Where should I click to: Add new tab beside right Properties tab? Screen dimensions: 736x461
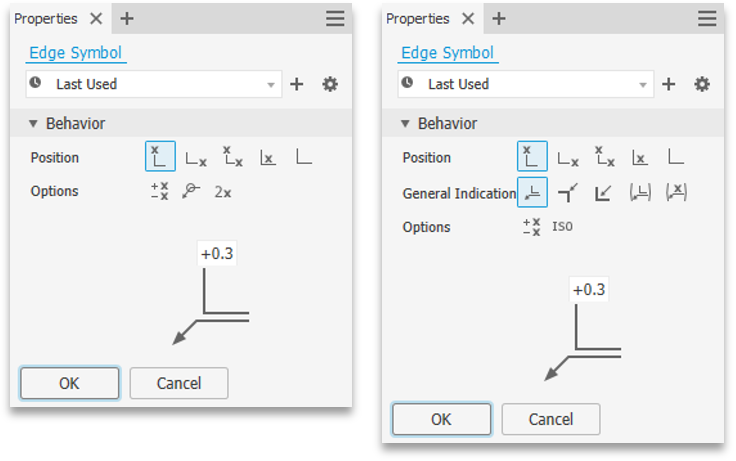tap(498, 19)
